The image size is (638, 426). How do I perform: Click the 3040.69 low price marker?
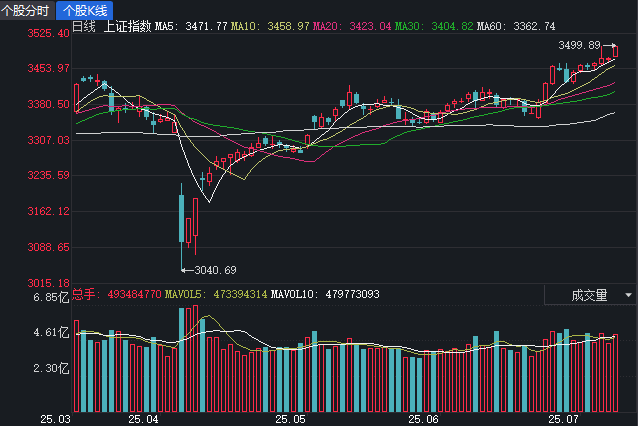pos(215,270)
